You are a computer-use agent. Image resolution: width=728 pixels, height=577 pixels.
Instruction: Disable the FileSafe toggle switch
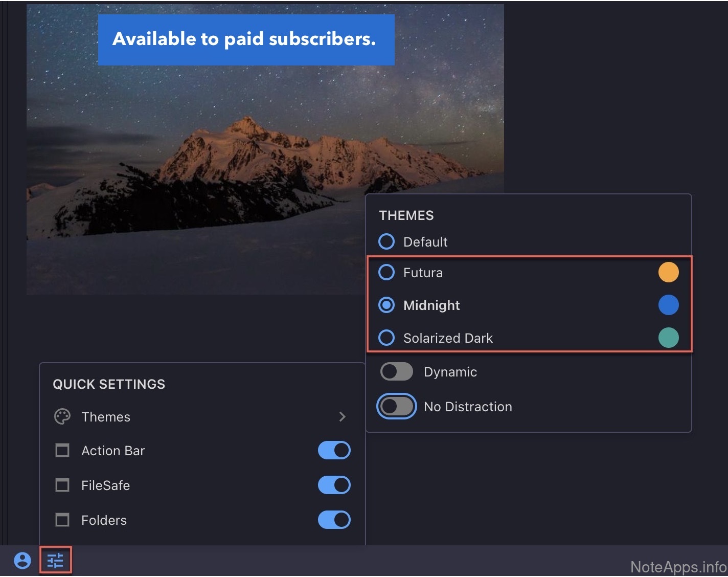pyautogui.click(x=334, y=485)
